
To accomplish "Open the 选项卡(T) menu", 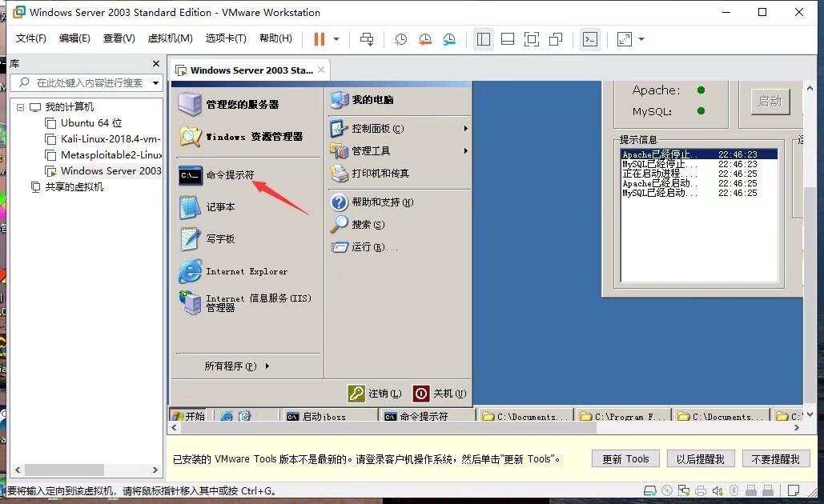I will [x=226, y=38].
